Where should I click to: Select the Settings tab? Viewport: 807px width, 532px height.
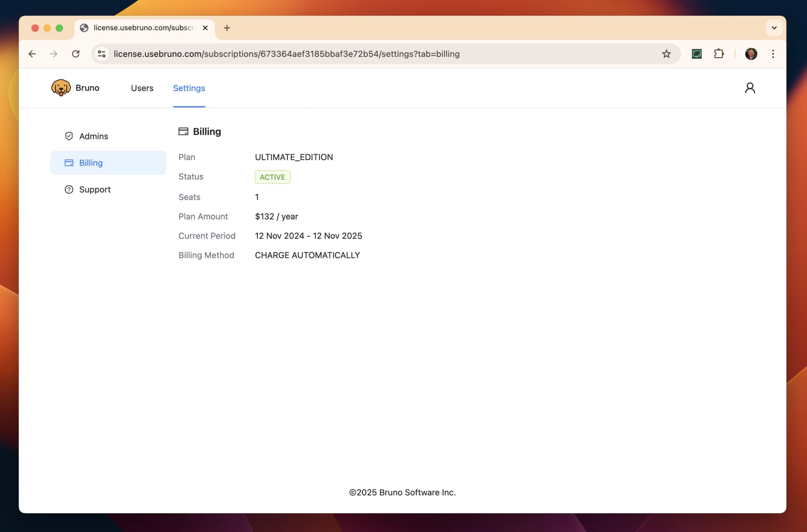189,88
